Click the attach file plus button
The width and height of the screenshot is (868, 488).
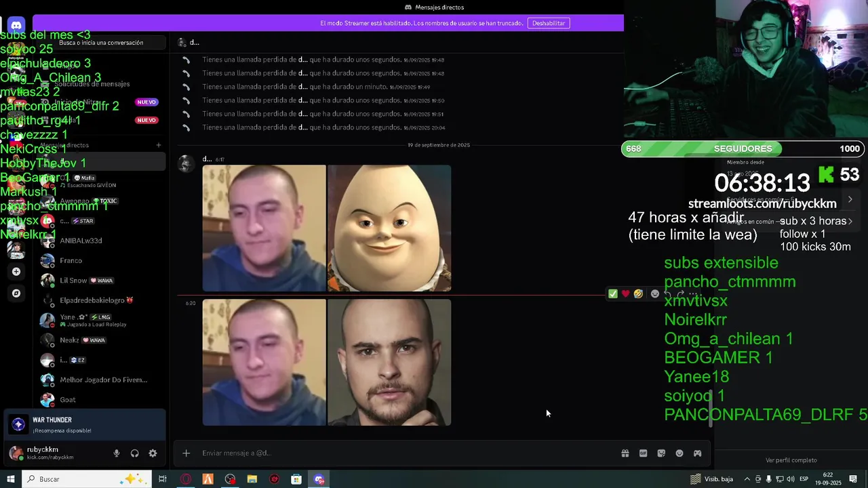pyautogui.click(x=186, y=453)
